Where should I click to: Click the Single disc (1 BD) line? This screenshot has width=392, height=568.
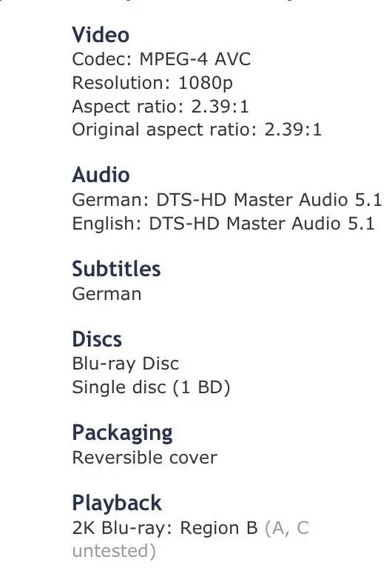pyautogui.click(x=152, y=387)
